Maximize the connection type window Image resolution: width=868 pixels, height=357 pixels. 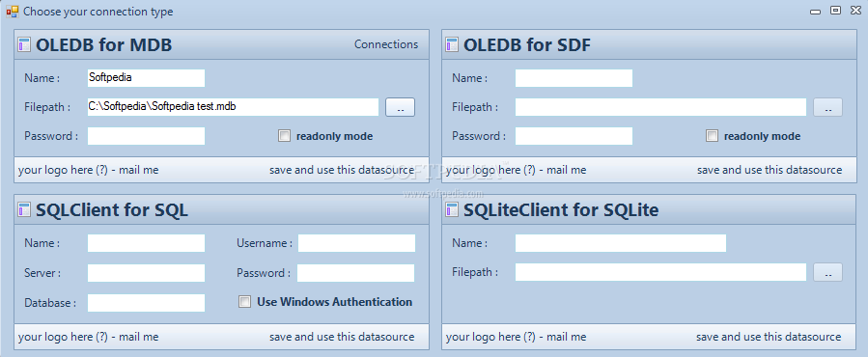(835, 10)
